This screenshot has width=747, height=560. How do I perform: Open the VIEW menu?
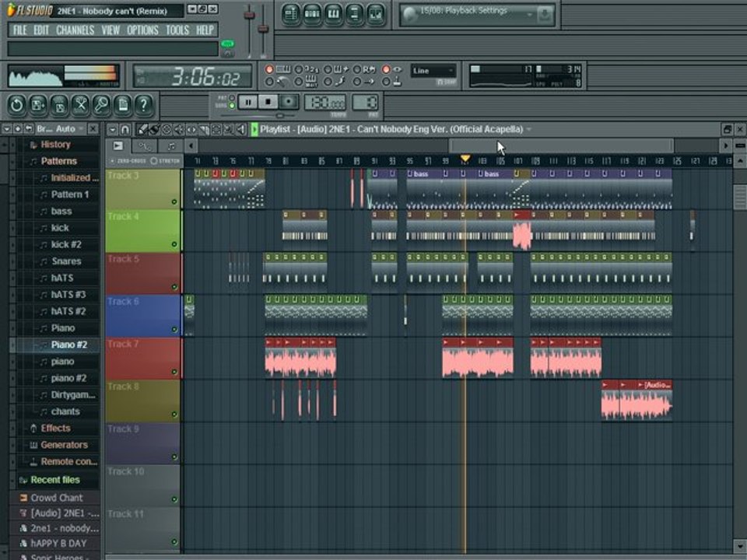[x=110, y=30]
